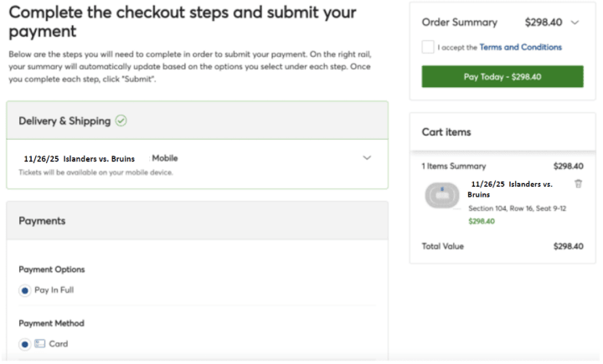Click the green checkmark beside Delivery & Shipping

121,120
